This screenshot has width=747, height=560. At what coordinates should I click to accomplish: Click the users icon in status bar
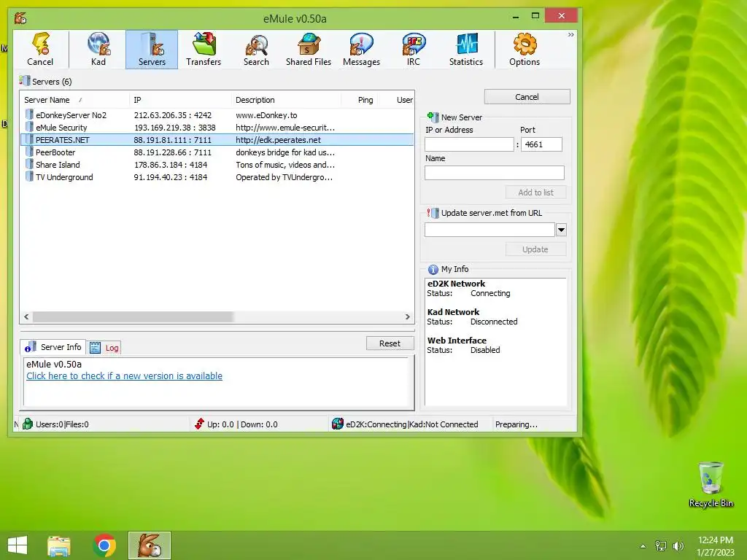coord(28,424)
